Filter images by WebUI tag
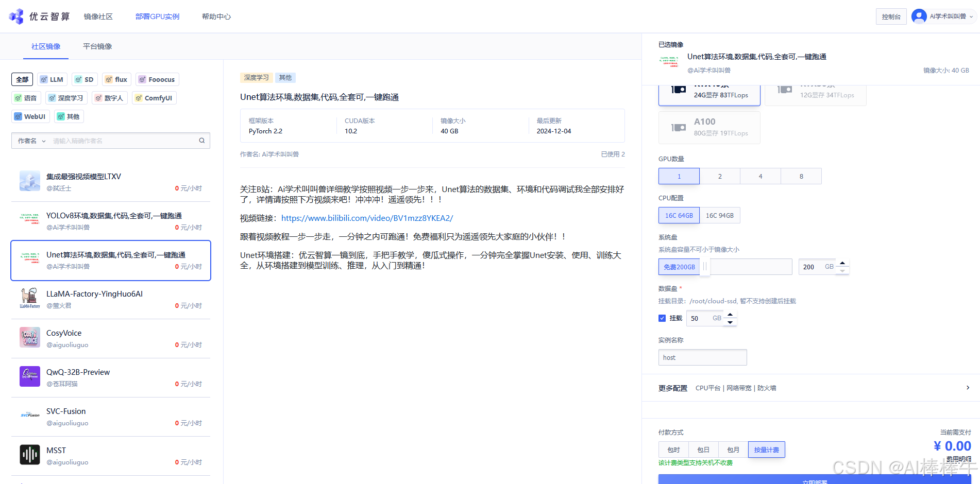The width and height of the screenshot is (980, 484). (30, 116)
